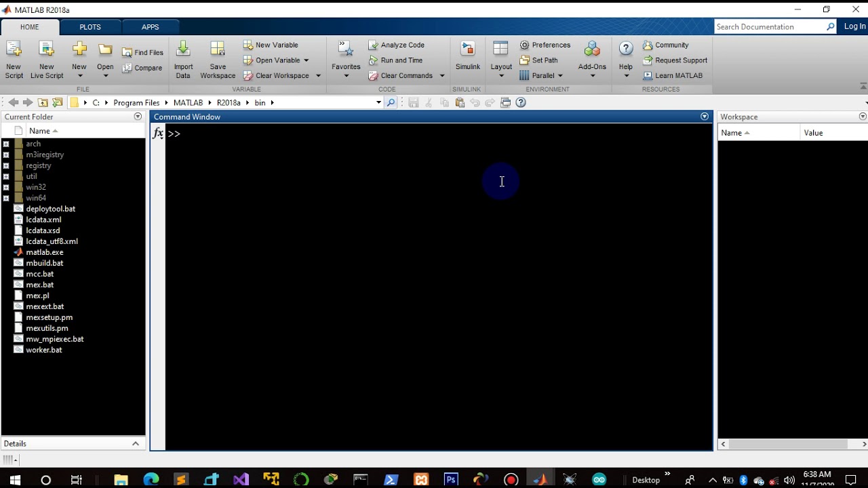Go forward in folder history
This screenshot has height=488, width=868.
28,102
